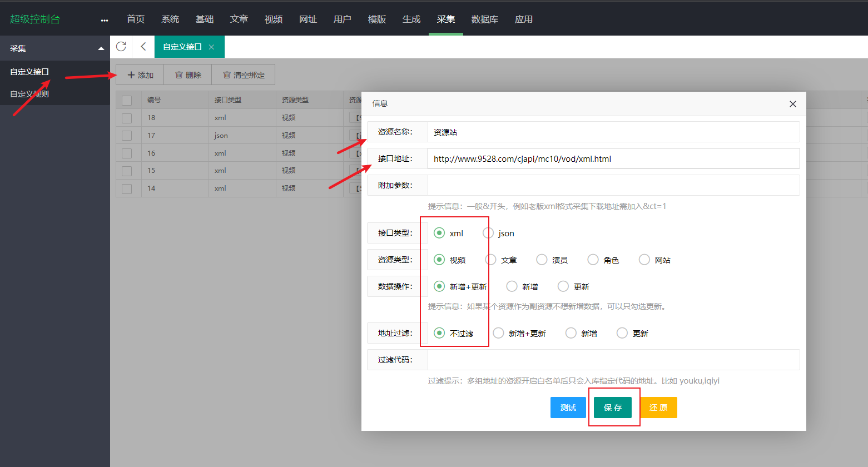The width and height of the screenshot is (868, 467).
Task: Collapse the 采集 sidebar section
Action: tap(101, 48)
